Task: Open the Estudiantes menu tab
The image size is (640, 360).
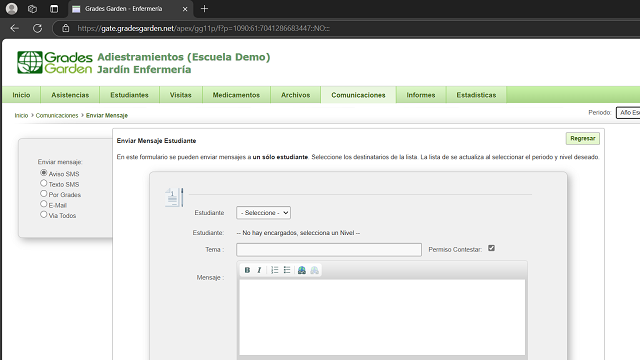Action: point(129,95)
